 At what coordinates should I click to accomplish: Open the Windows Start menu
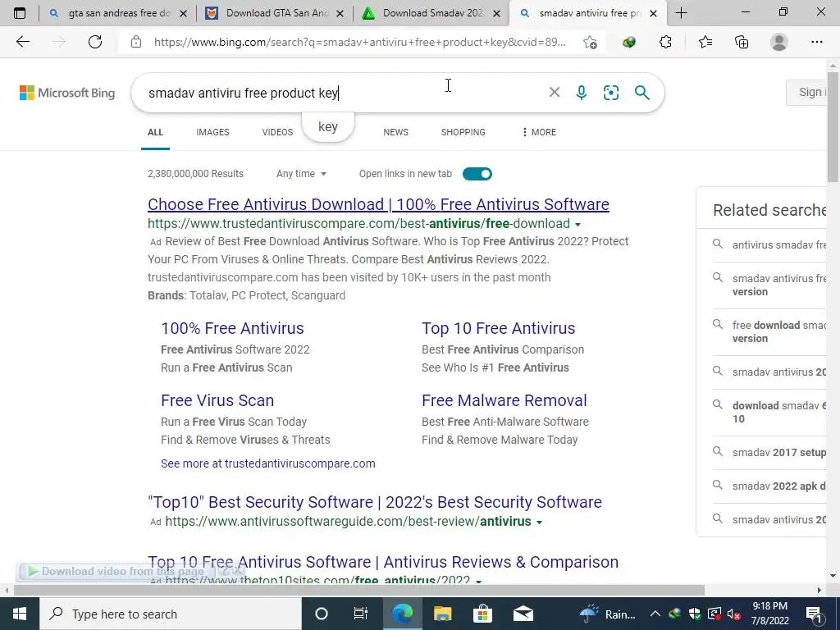tap(20, 614)
